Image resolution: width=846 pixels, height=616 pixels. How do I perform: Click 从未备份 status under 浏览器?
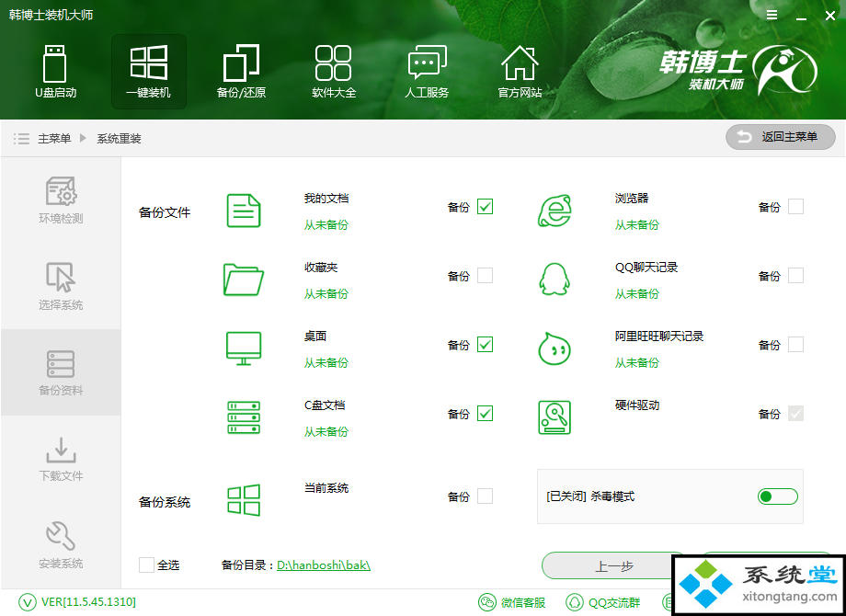[637, 225]
